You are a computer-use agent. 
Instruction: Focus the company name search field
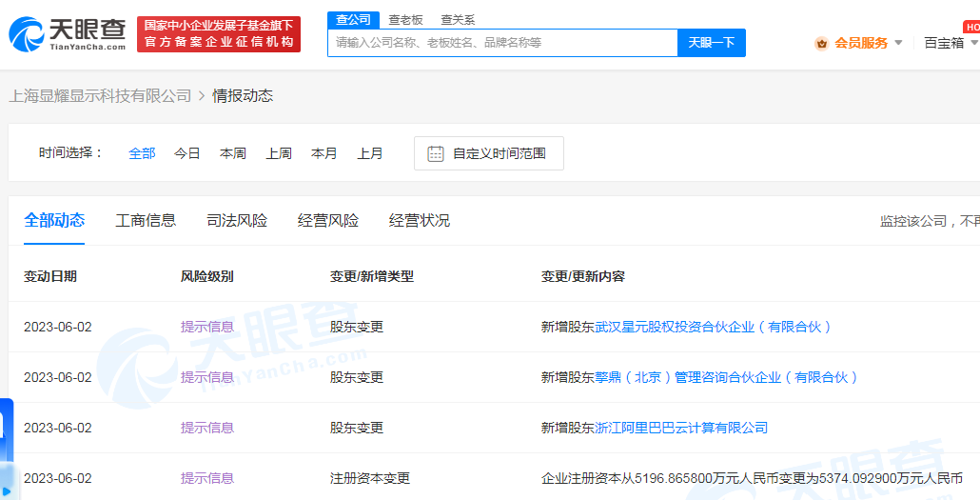pyautogui.click(x=502, y=43)
